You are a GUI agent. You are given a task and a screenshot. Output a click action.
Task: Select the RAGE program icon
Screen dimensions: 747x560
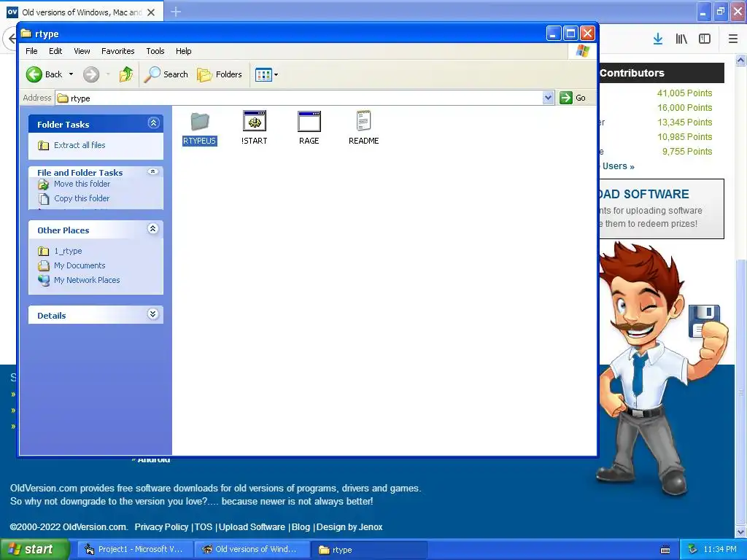click(309, 122)
